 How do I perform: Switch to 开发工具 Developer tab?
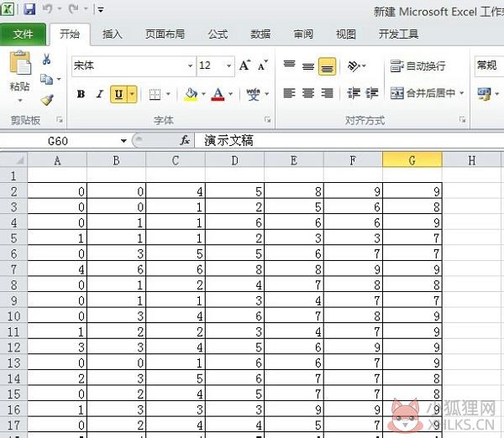tap(398, 34)
